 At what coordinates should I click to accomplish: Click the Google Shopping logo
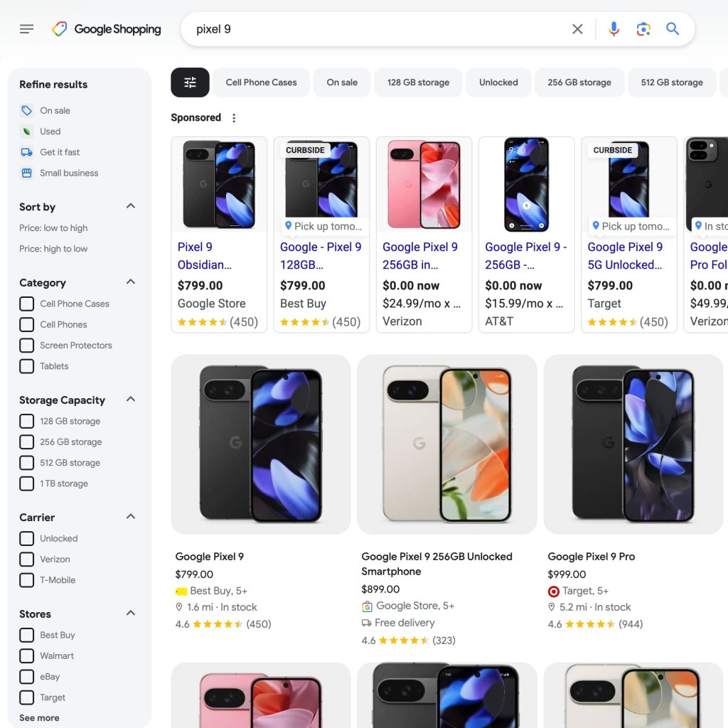tap(107, 29)
